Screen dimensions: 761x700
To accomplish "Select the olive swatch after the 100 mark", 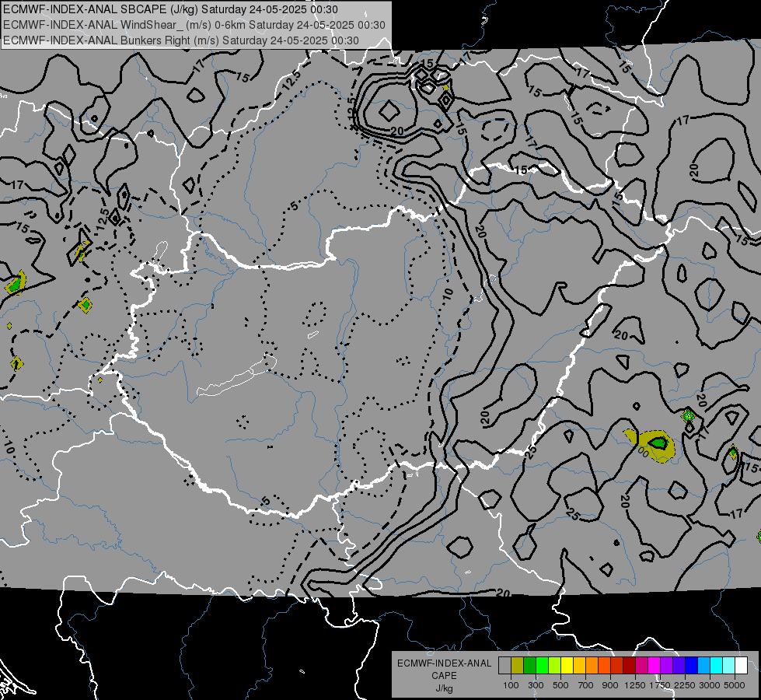I will 517,665.
